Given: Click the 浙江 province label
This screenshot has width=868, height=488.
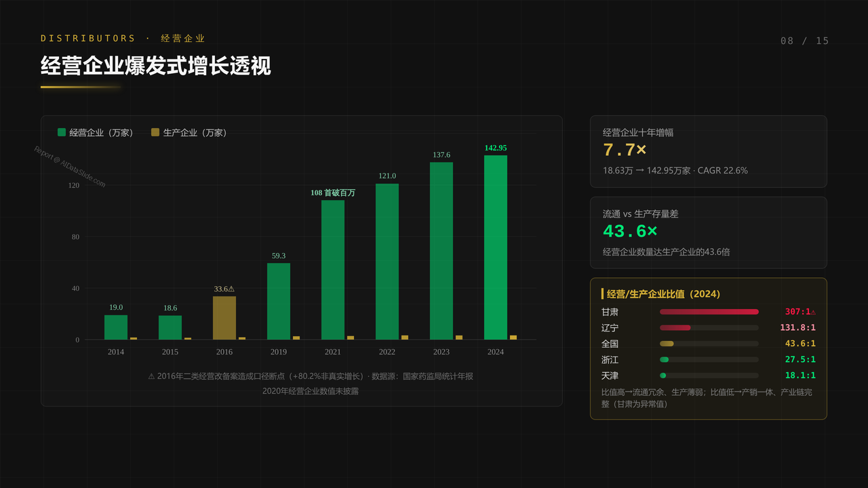Looking at the screenshot, I should pyautogui.click(x=610, y=360).
